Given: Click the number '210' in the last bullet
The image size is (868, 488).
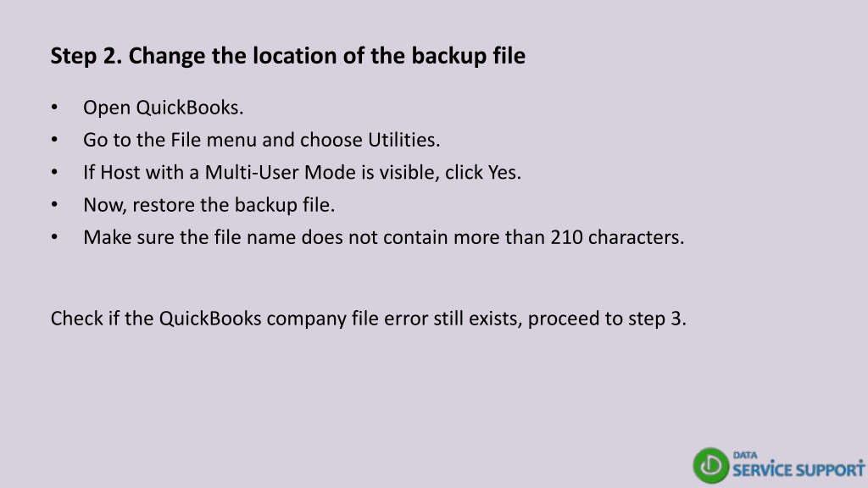Looking at the screenshot, I should (566, 237).
